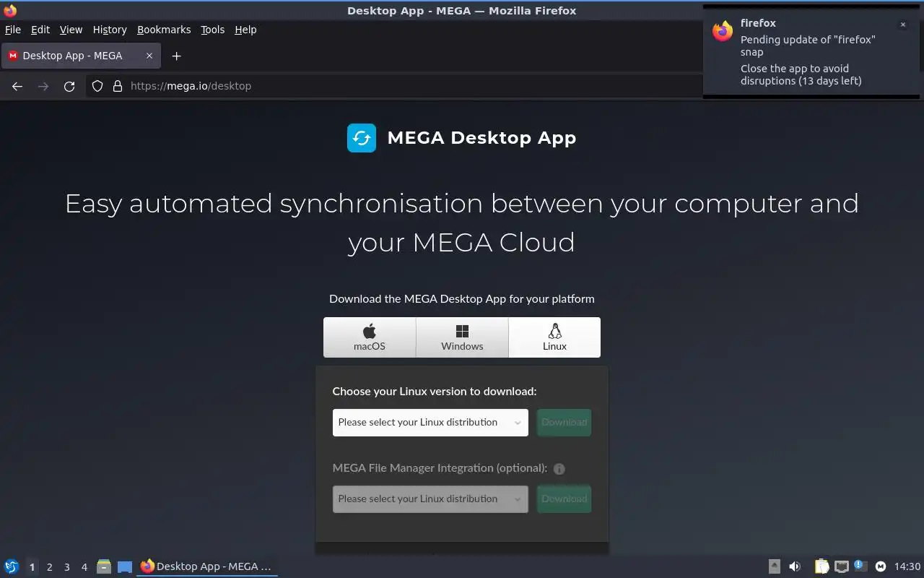Click the update notifier tray icon
This screenshot has height=578, width=924.
(860, 566)
